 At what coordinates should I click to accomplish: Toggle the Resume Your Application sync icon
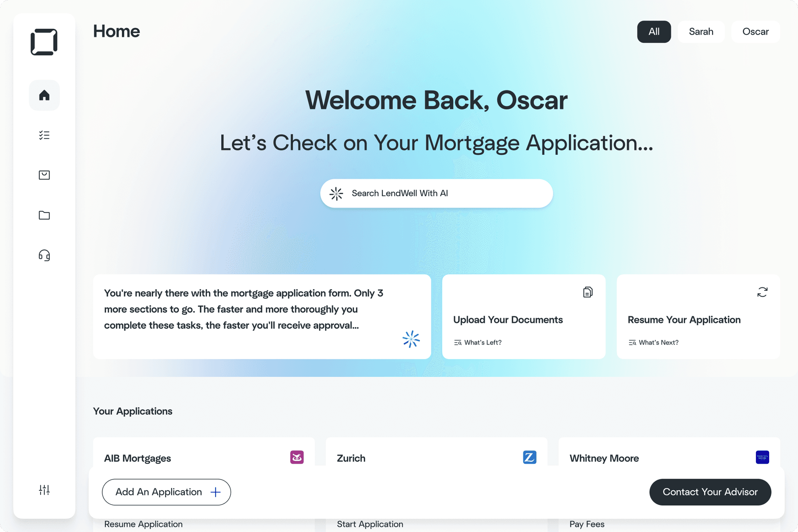coord(763,292)
